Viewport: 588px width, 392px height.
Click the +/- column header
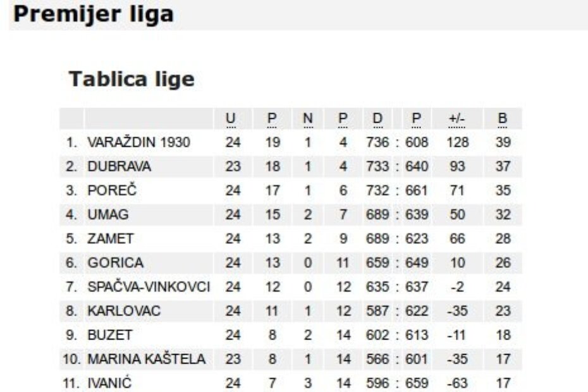tap(456, 119)
